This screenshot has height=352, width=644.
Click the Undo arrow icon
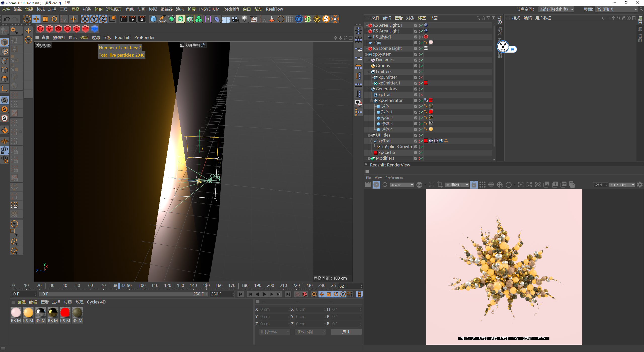(x=7, y=19)
